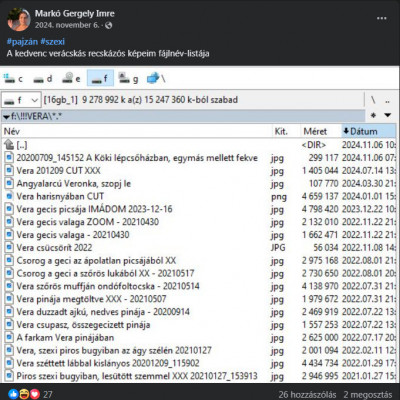Image resolution: width=400 pixels, height=400 pixels.
Task: Click the date 2024.03.30 in Dátum column
Action: (x=369, y=184)
